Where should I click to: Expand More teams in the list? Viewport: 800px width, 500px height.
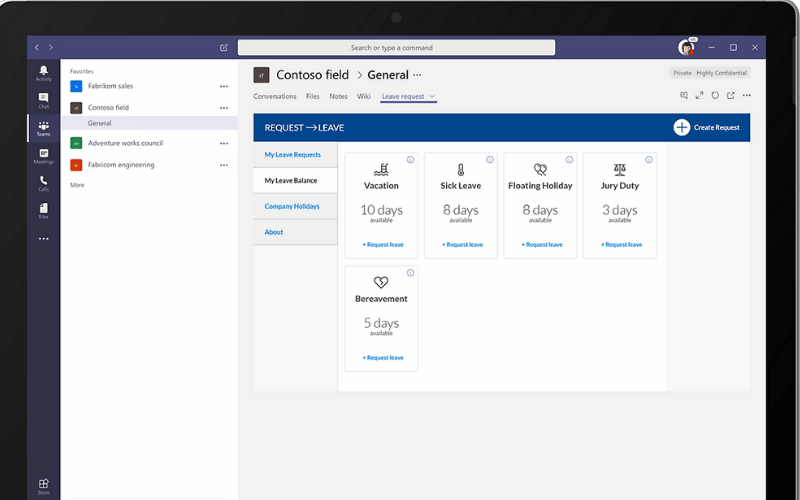click(x=77, y=185)
